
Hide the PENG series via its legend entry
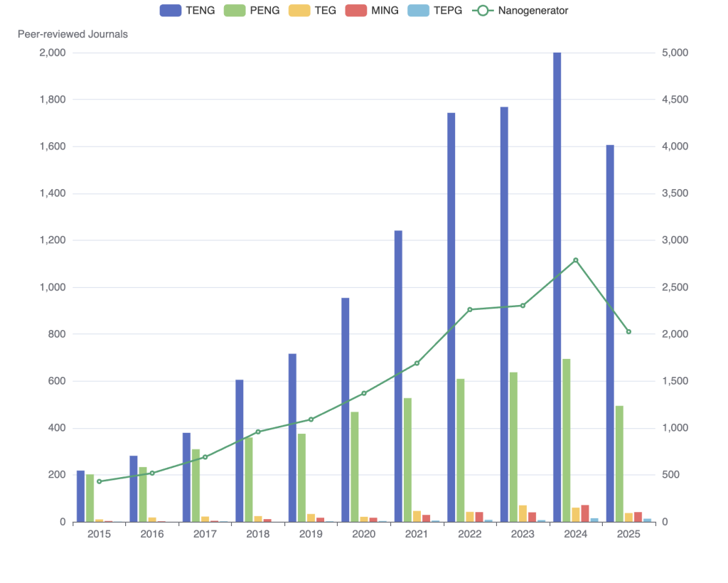pos(237,10)
